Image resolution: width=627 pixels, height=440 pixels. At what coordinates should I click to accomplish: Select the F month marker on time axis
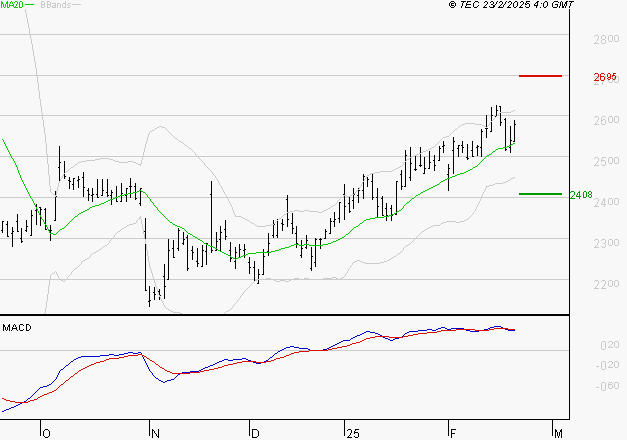tap(453, 434)
